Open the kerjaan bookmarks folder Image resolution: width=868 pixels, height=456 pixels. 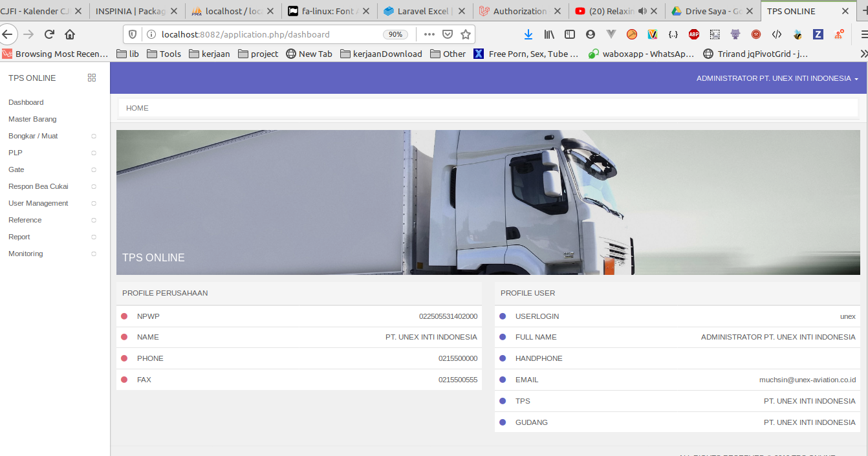tap(210, 54)
